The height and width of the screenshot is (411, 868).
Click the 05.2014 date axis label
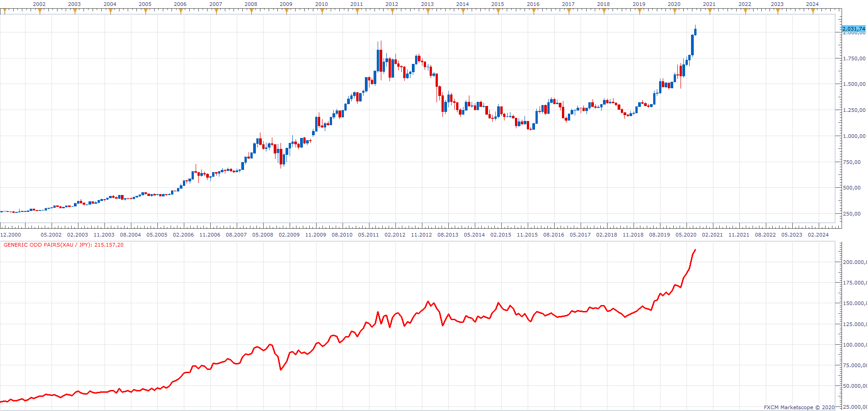coord(474,235)
